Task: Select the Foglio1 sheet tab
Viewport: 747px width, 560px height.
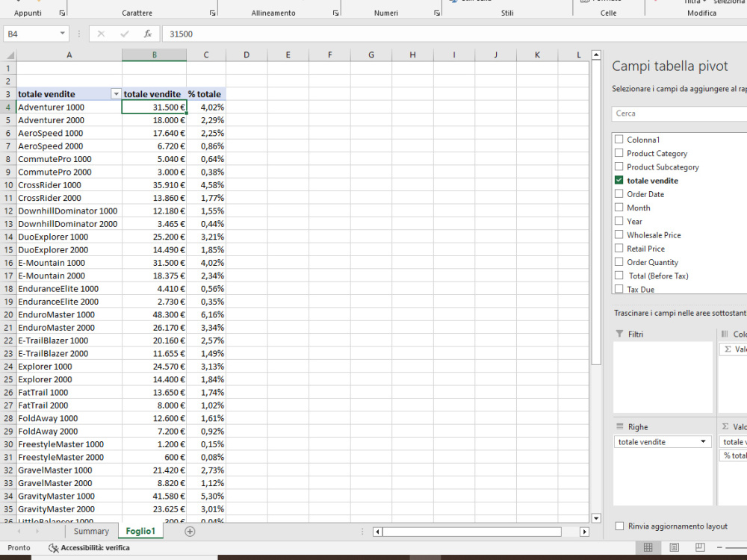Action: [x=140, y=532]
